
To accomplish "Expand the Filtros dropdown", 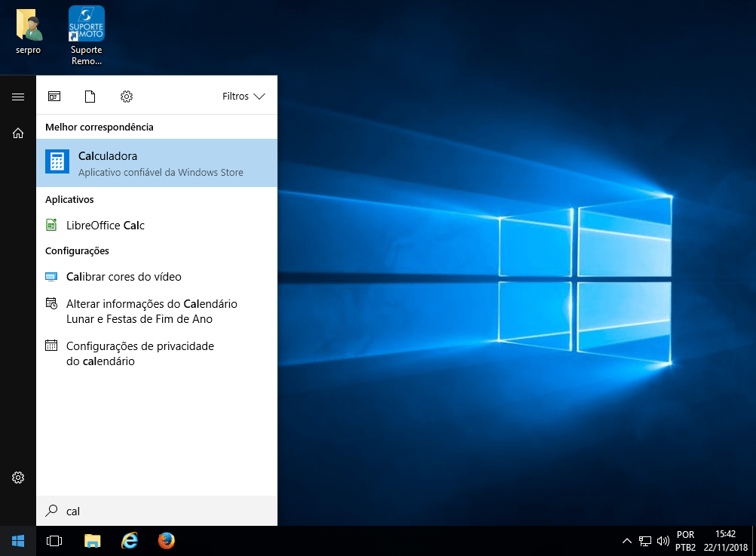I will (243, 97).
